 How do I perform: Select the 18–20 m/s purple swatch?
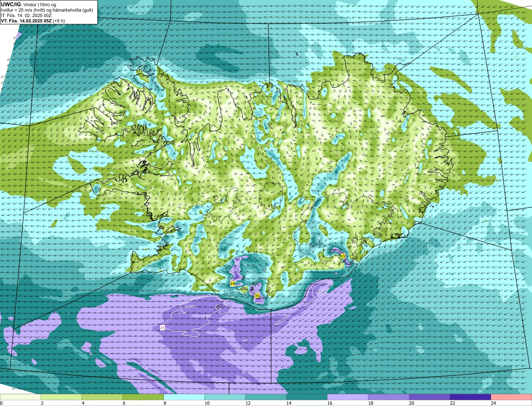(x=389, y=397)
